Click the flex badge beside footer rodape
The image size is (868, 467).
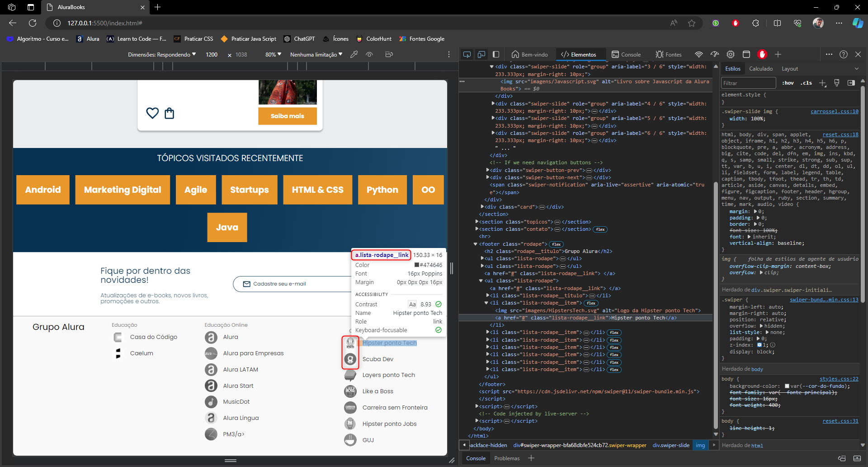coord(556,244)
